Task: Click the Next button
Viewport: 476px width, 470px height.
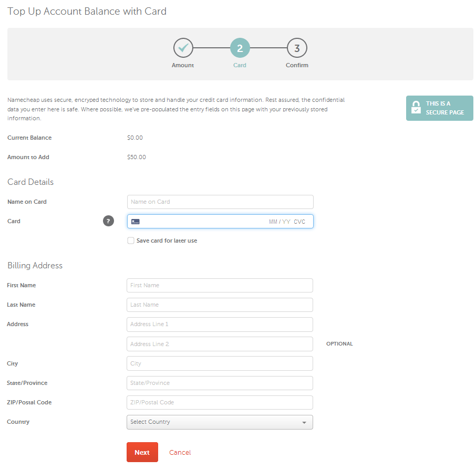Action: [142, 452]
